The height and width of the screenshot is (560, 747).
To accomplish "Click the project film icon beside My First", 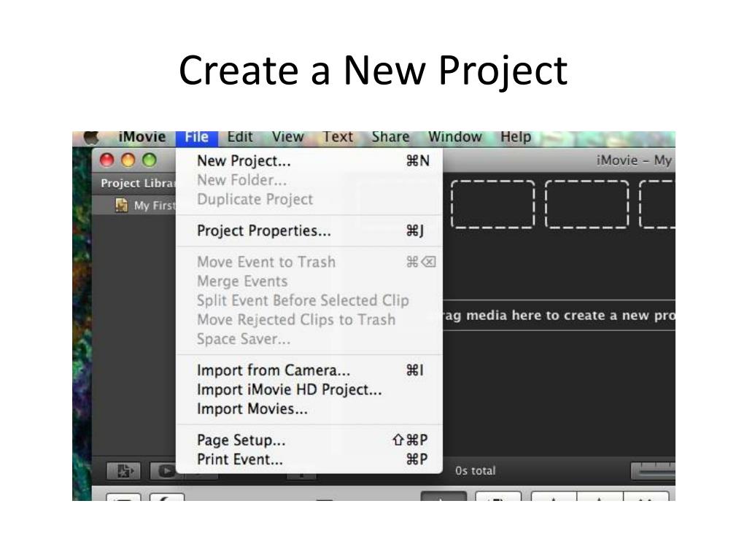I will point(122,205).
